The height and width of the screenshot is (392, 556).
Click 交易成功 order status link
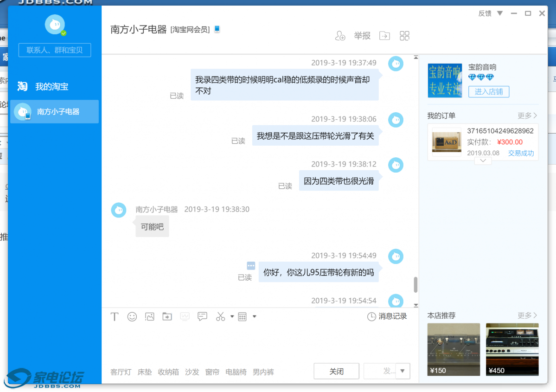[x=521, y=153]
